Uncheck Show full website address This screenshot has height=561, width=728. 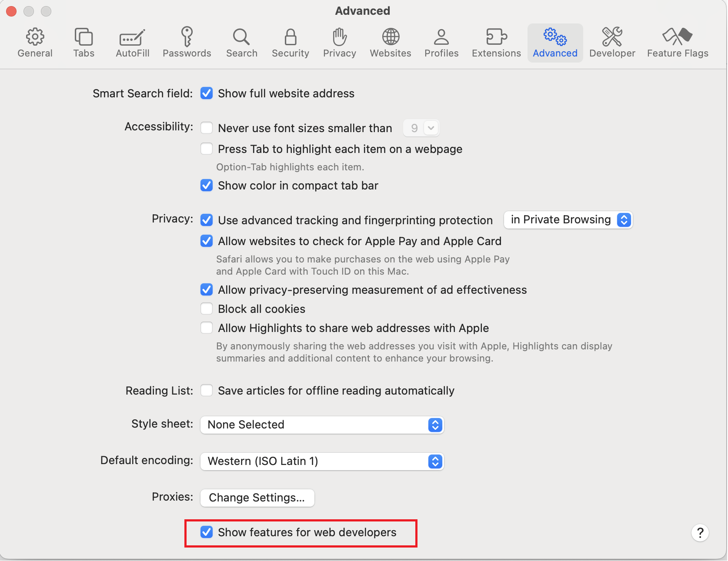(x=207, y=93)
